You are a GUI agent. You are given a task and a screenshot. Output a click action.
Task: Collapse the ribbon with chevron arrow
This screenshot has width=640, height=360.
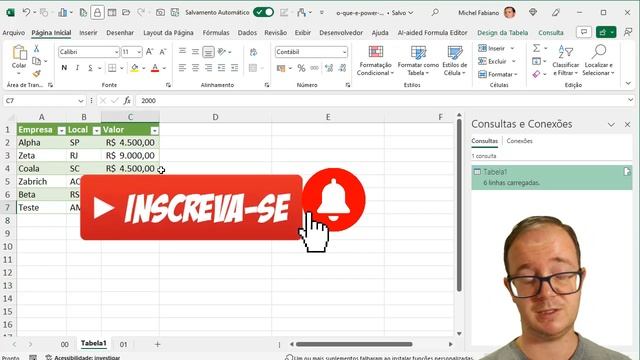628,83
